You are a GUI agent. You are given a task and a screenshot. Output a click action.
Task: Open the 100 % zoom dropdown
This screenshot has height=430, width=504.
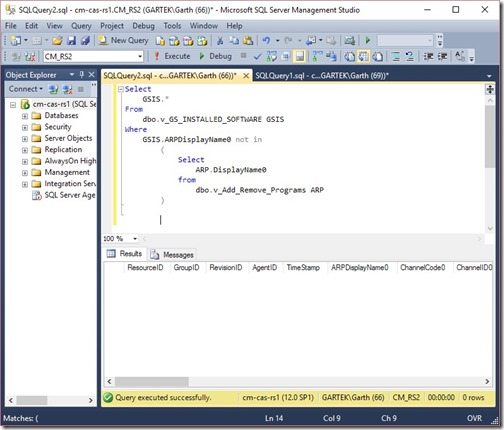tap(135, 239)
